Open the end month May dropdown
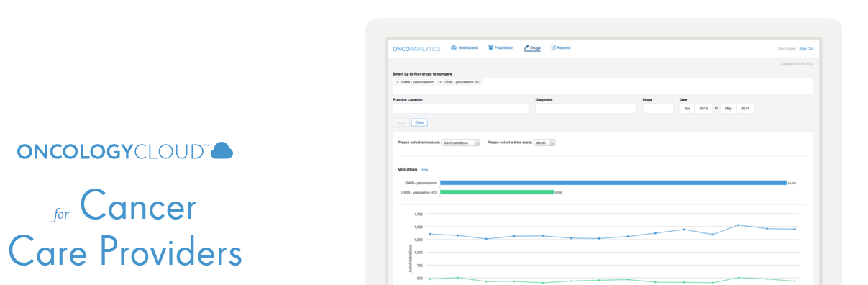Image resolution: width=868 pixels, height=285 pixels. (728, 109)
